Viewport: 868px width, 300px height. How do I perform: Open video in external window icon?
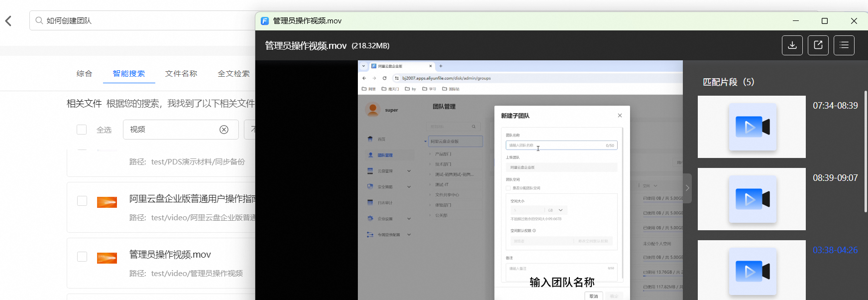coord(818,45)
